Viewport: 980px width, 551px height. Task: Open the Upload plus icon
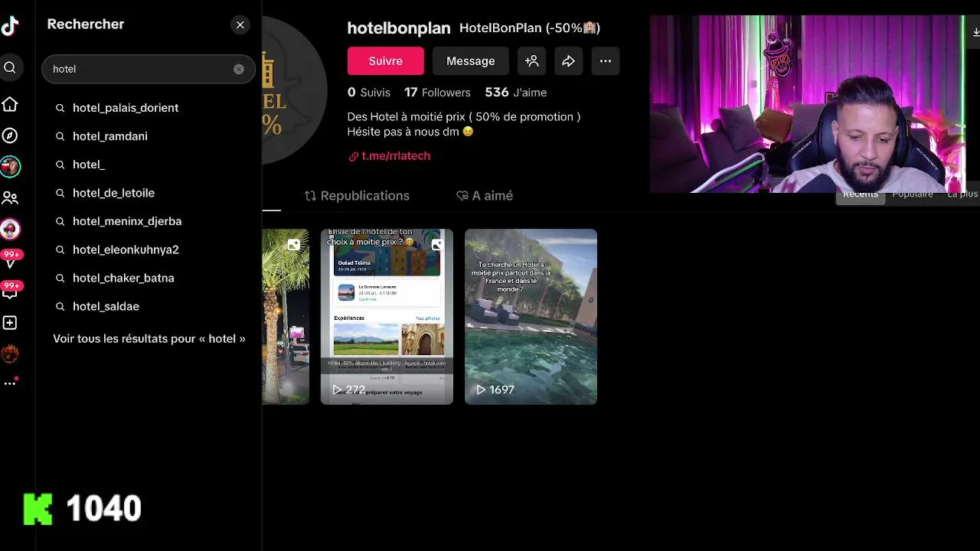[x=10, y=323]
